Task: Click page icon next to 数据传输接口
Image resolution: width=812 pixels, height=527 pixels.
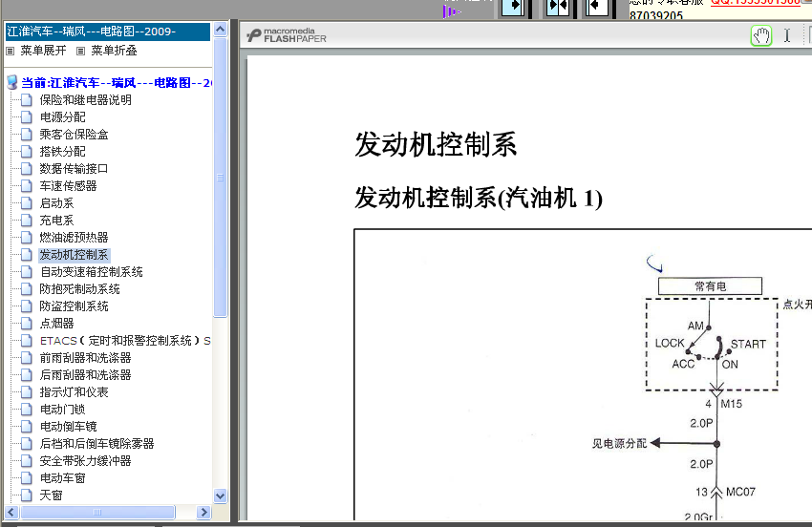Action: click(x=27, y=169)
